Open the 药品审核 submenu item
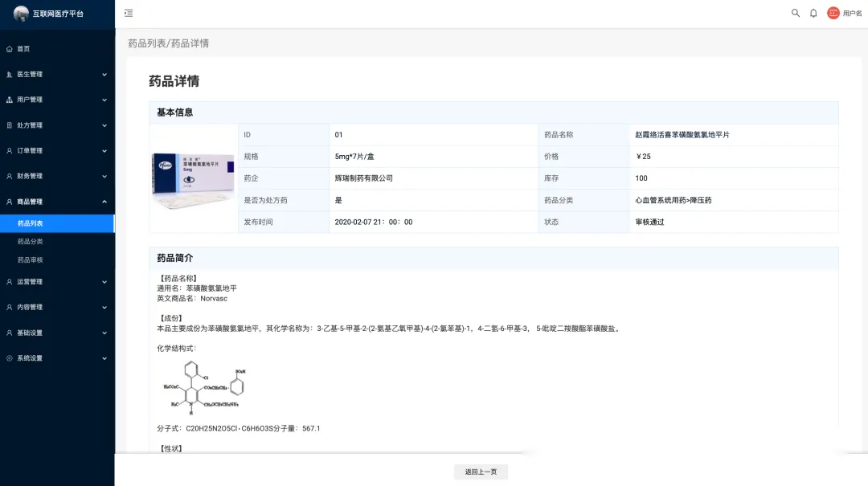Viewport: 868px width, 486px height. [x=31, y=260]
